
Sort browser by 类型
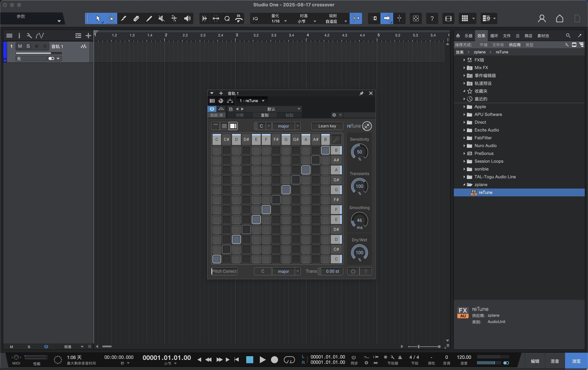click(x=530, y=45)
